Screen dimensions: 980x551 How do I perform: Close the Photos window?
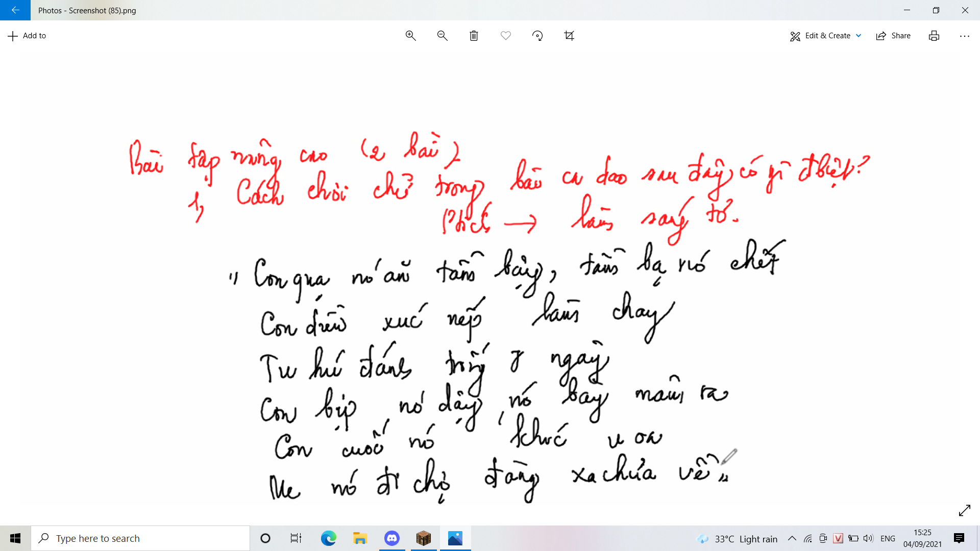coord(965,10)
